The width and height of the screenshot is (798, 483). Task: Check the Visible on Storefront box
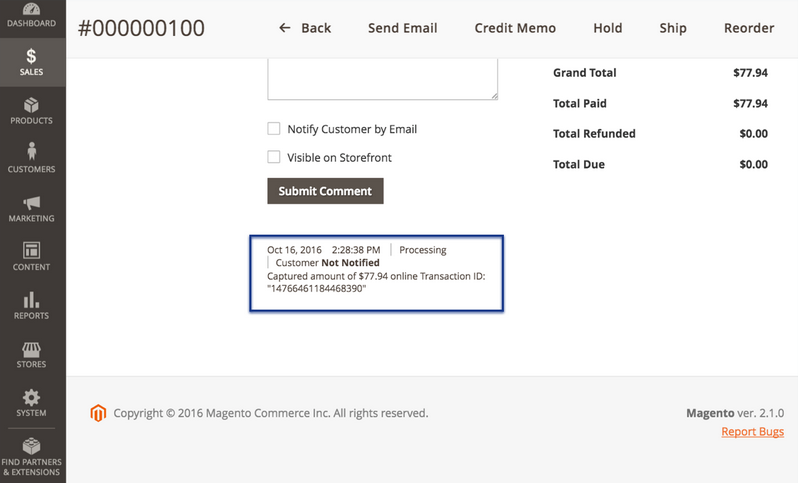click(x=274, y=157)
